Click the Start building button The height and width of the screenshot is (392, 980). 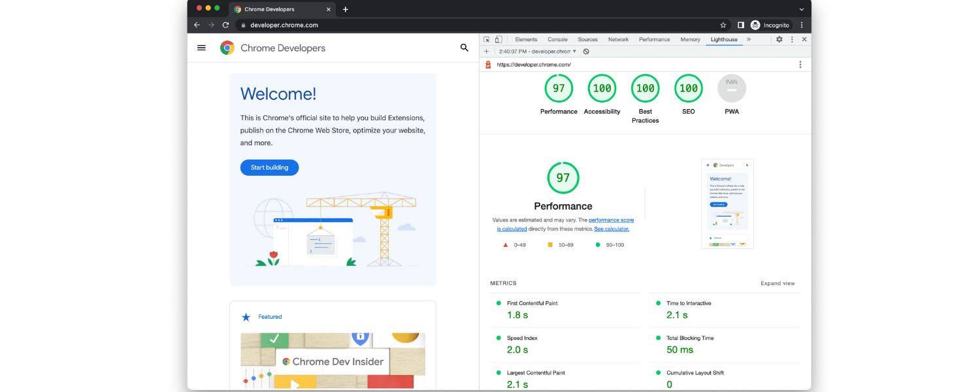[x=269, y=167]
